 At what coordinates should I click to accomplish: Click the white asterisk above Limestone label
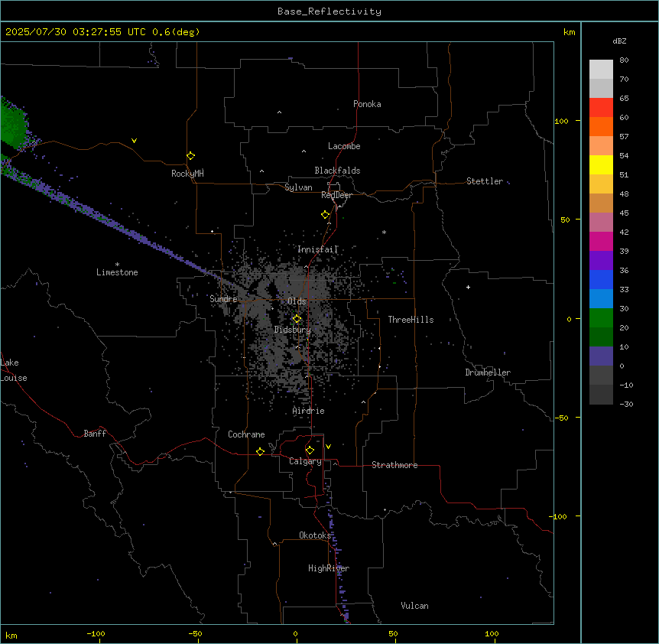[117, 265]
